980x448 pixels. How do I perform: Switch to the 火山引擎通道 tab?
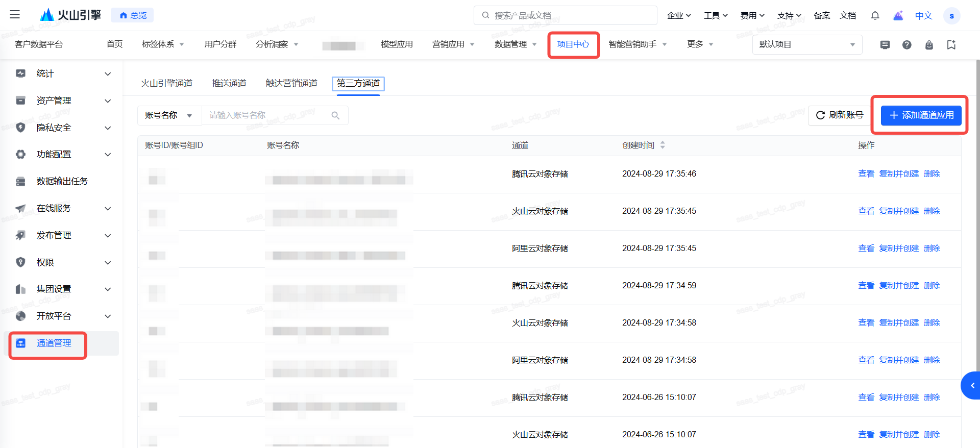[x=167, y=83]
